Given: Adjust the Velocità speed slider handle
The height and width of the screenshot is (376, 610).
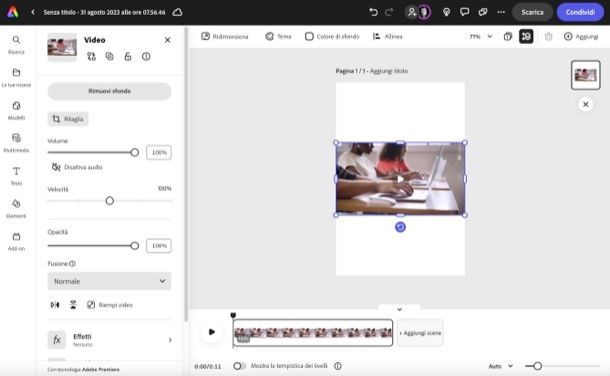Looking at the screenshot, I should [x=110, y=201].
